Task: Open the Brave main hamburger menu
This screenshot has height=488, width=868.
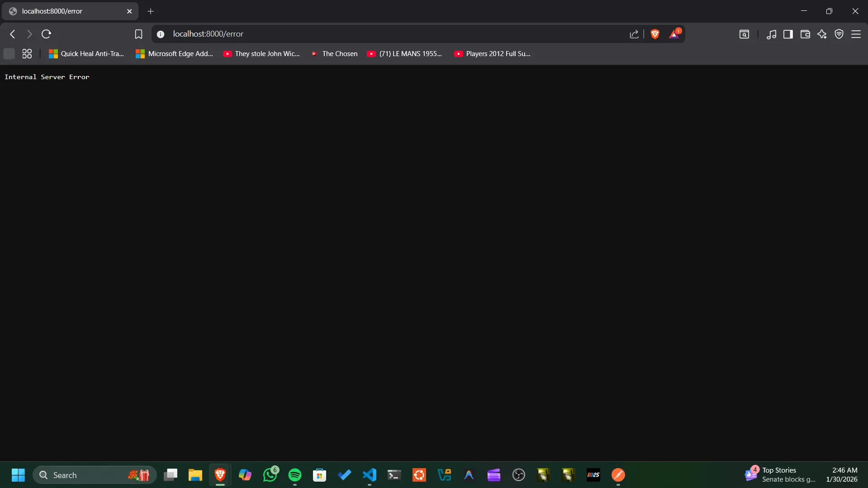Action: [x=856, y=34]
